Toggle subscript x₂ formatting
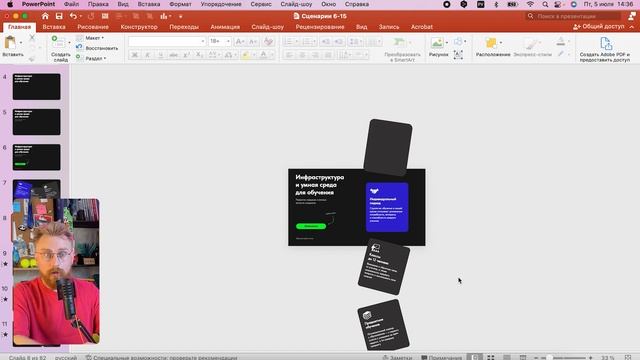 pyautogui.click(x=199, y=55)
